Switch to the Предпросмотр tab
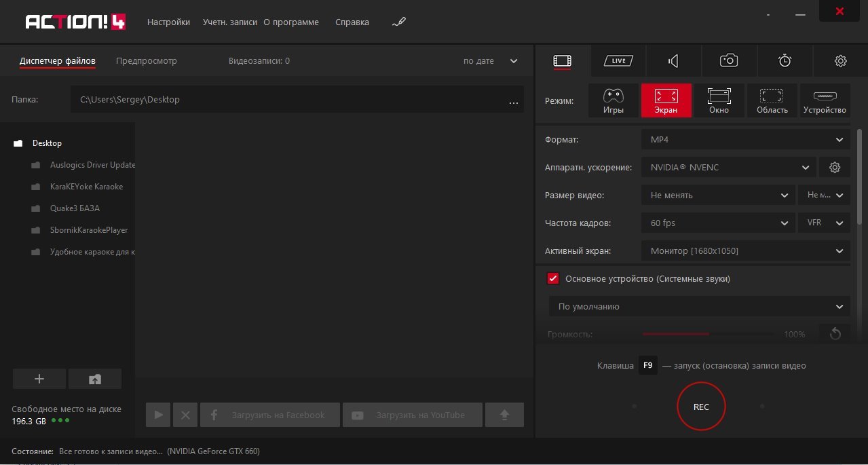The image size is (868, 465). pyautogui.click(x=147, y=60)
